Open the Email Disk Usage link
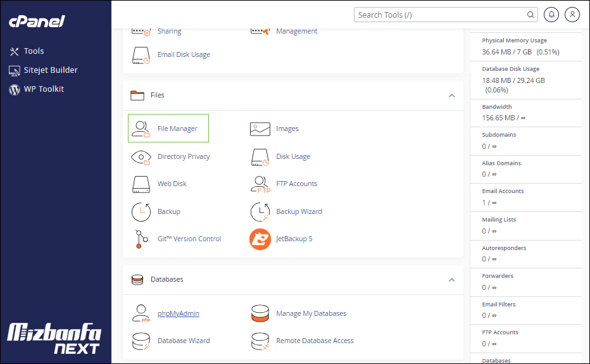Viewport: 590px width, 364px height. pyautogui.click(x=184, y=54)
